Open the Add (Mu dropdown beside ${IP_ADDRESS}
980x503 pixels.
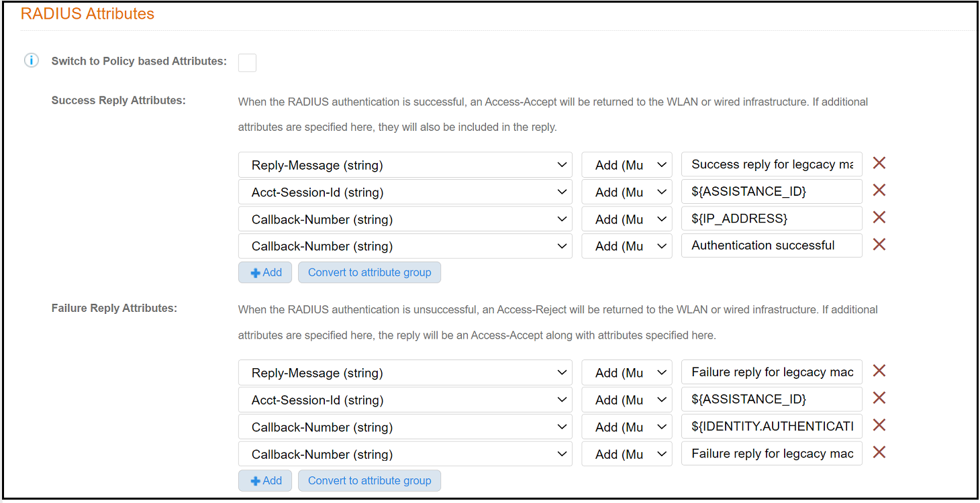[627, 219]
